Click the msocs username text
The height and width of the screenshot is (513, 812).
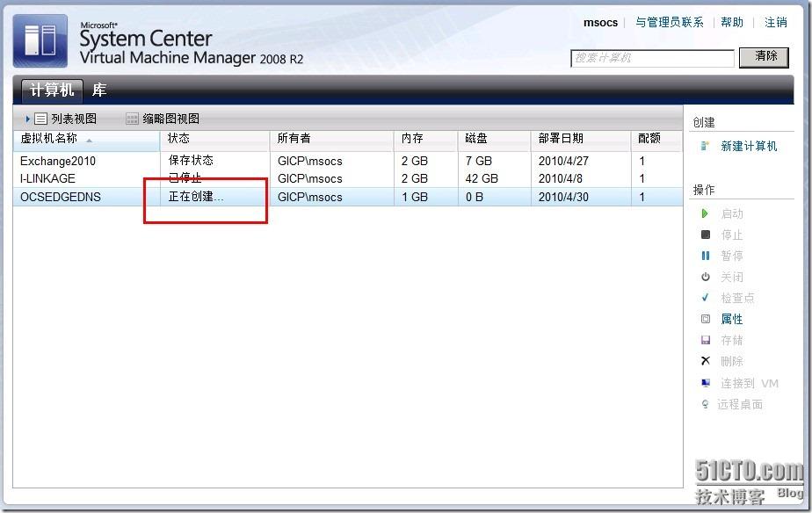601,22
